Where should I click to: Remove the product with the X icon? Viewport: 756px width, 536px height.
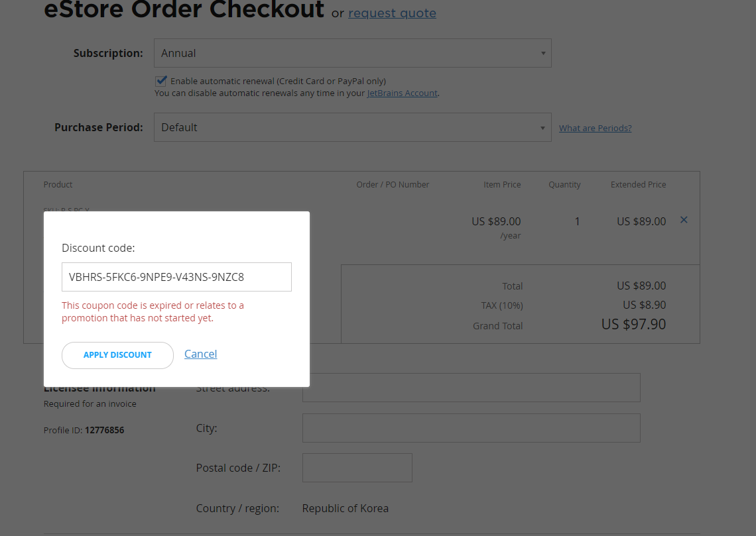coord(684,220)
